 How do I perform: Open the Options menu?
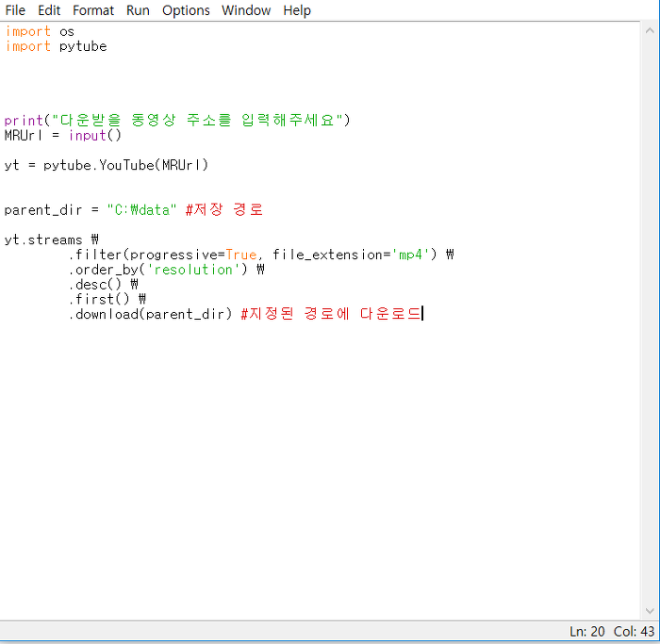(x=186, y=10)
